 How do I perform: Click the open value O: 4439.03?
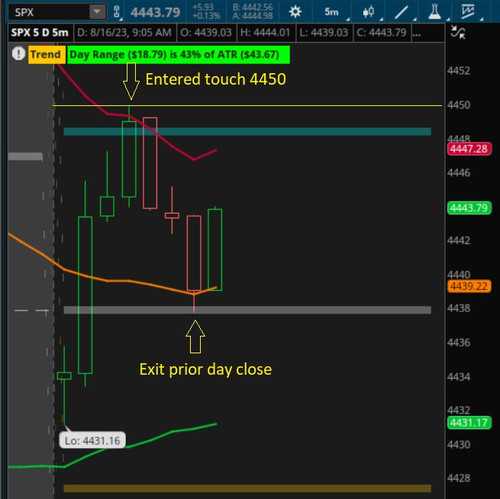(206, 33)
